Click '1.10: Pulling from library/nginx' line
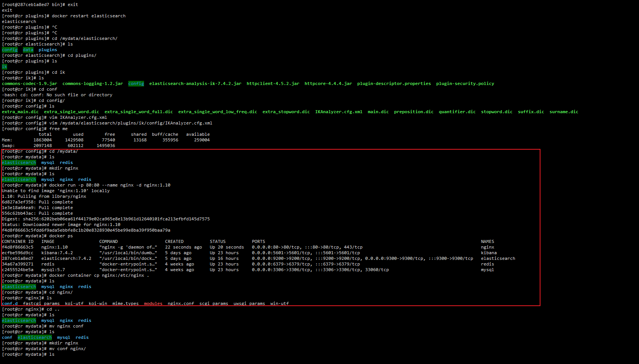The image size is (639, 364). click(x=44, y=196)
